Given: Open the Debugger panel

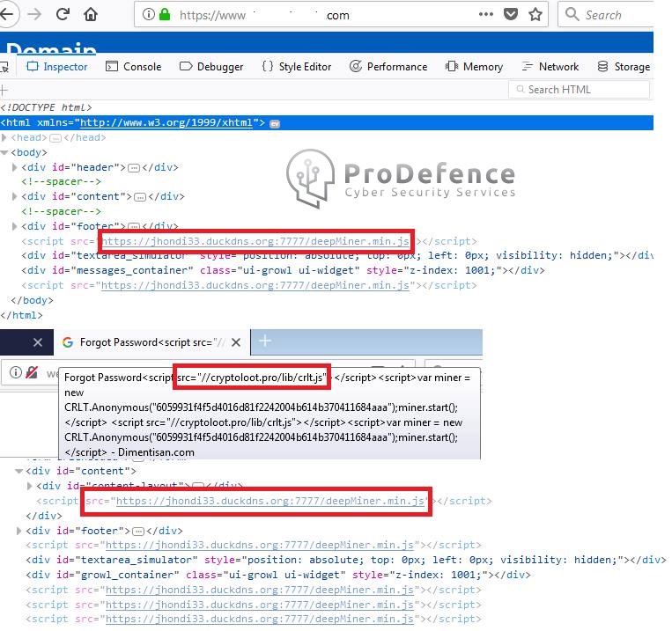Looking at the screenshot, I should [x=211, y=67].
